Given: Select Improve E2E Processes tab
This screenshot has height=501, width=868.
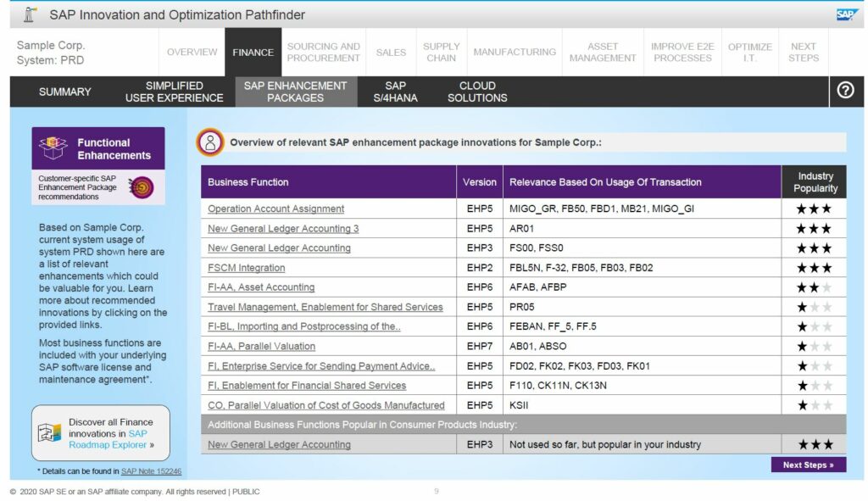Looking at the screenshot, I should coord(682,52).
